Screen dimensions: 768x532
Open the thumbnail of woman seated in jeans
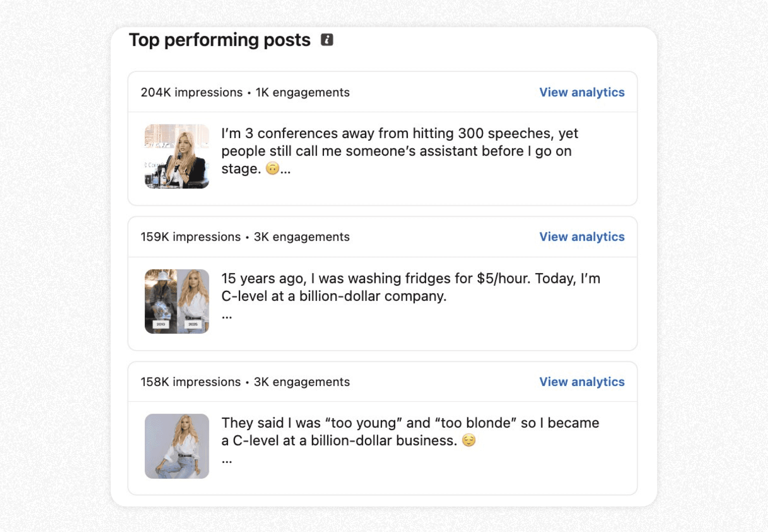[x=177, y=446]
